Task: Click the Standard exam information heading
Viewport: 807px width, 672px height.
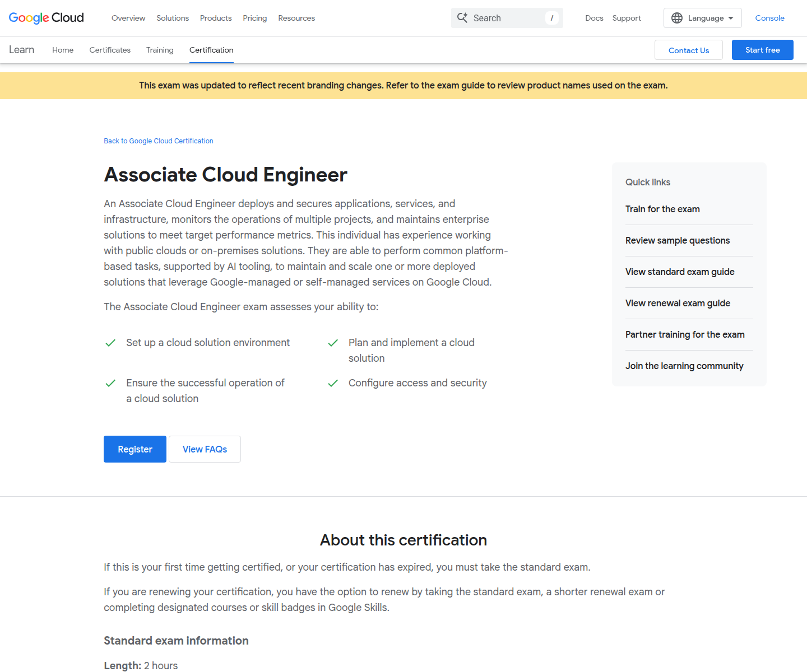Action: click(x=176, y=641)
